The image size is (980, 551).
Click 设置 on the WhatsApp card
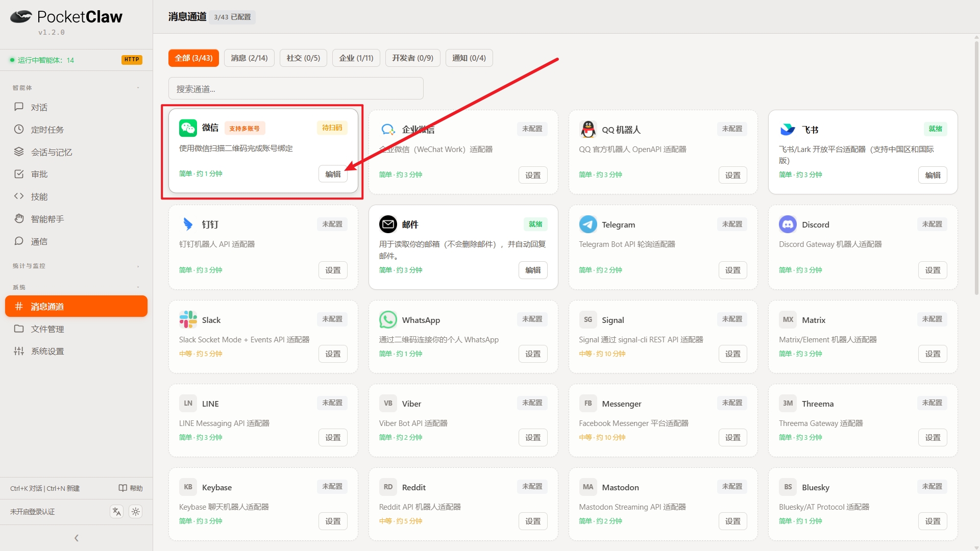pyautogui.click(x=533, y=354)
